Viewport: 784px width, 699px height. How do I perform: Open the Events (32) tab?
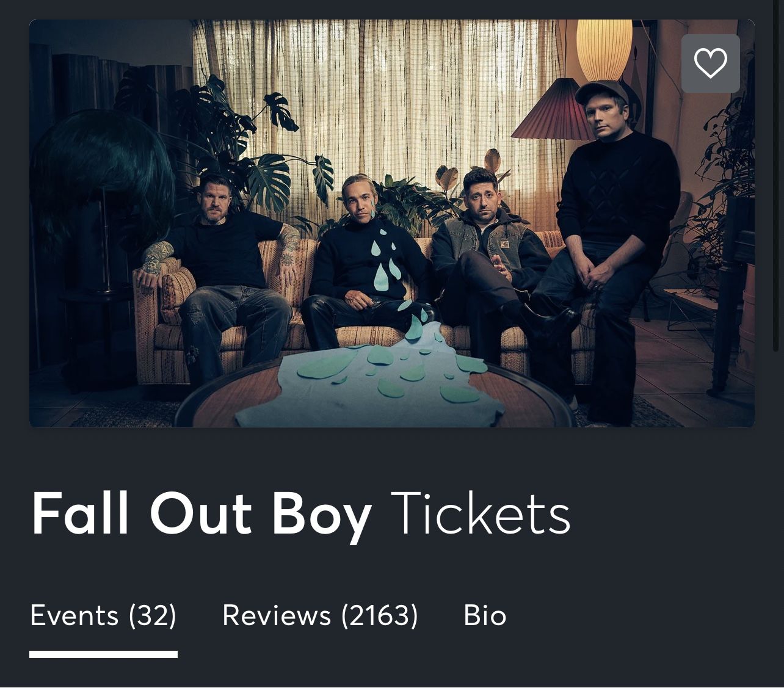[103, 615]
